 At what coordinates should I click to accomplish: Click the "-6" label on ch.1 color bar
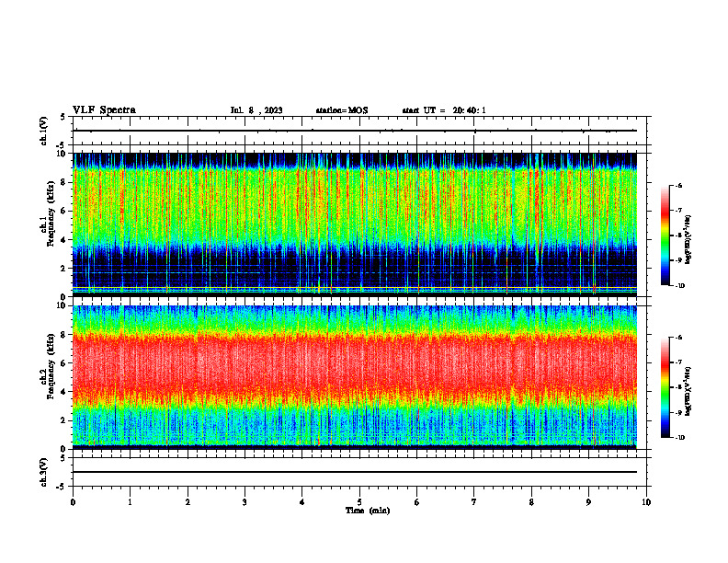pos(678,185)
